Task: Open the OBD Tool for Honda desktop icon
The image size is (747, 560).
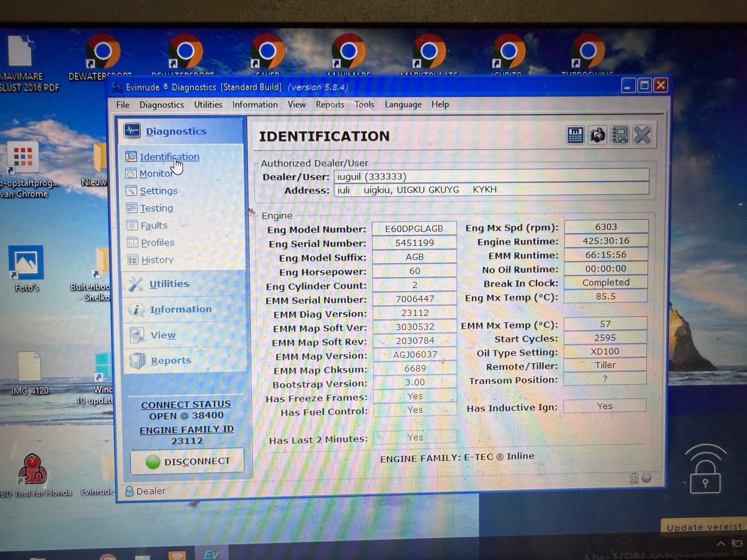Action: [x=34, y=475]
